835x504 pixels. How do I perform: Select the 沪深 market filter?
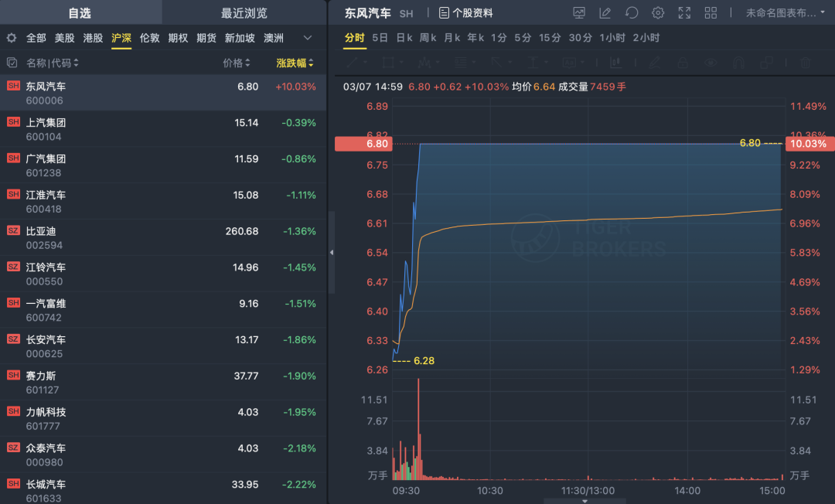click(x=121, y=38)
